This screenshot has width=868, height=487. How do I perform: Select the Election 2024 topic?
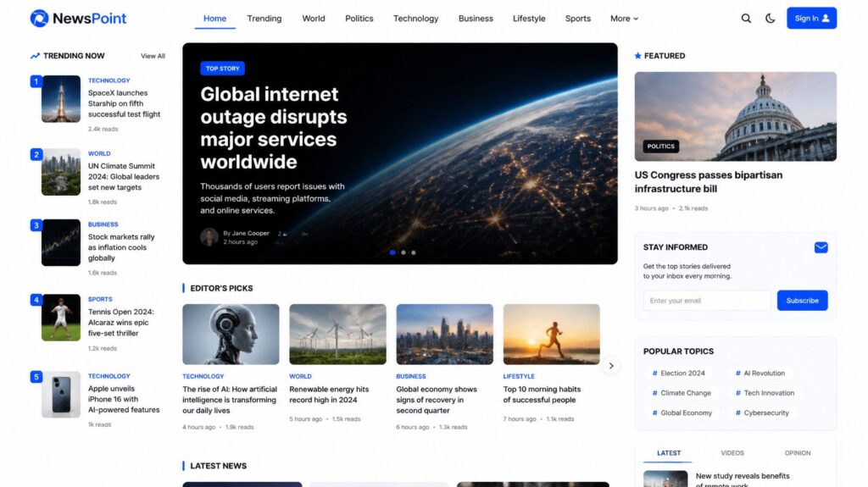679,373
